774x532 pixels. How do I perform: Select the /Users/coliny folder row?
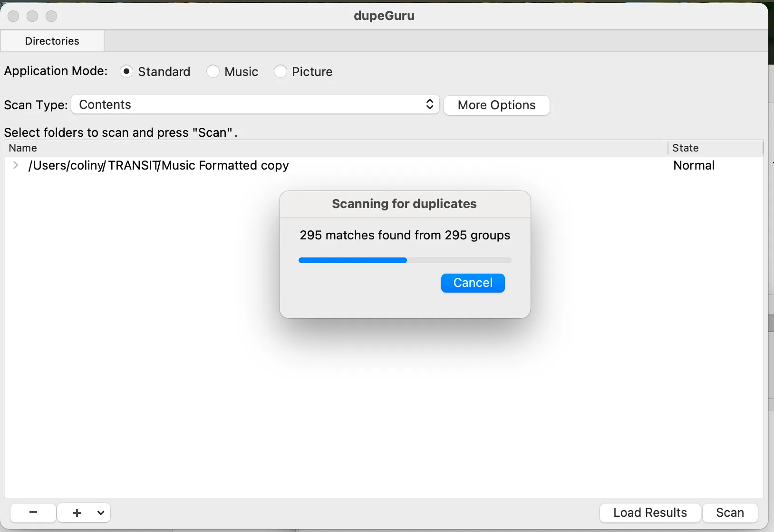[158, 165]
